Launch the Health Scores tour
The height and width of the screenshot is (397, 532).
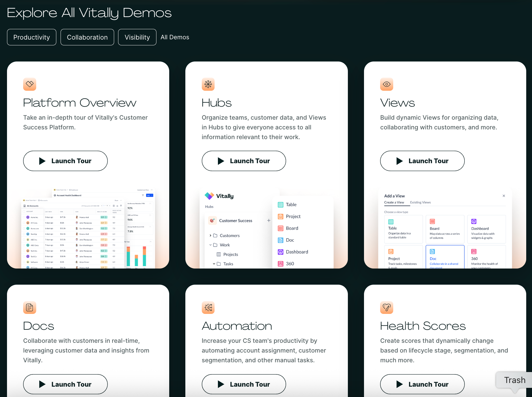coord(422,384)
